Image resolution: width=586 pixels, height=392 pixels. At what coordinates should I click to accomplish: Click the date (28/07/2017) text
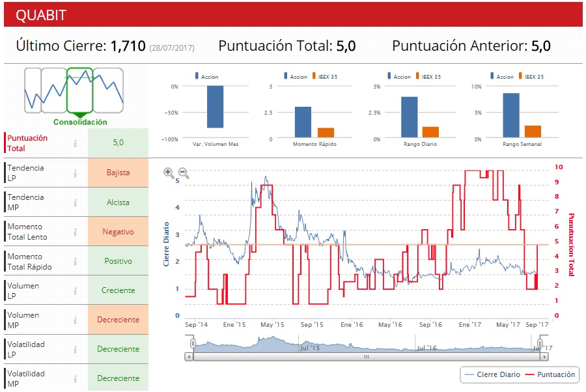click(172, 48)
